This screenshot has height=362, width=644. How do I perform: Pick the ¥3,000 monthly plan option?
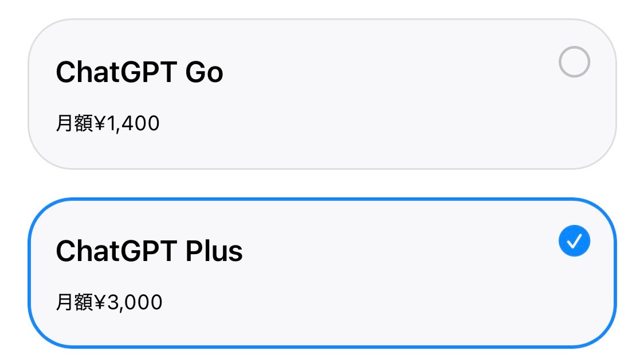[x=322, y=273]
